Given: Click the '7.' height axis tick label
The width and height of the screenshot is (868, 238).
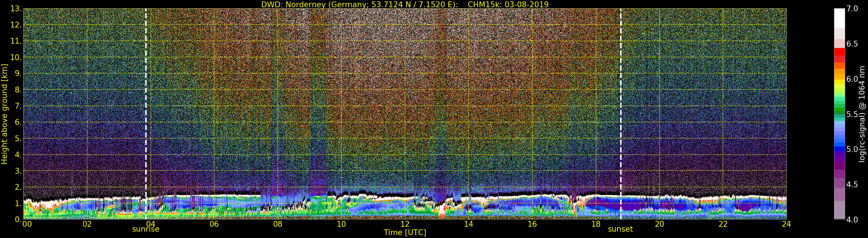Looking at the screenshot, I should 18,106.
